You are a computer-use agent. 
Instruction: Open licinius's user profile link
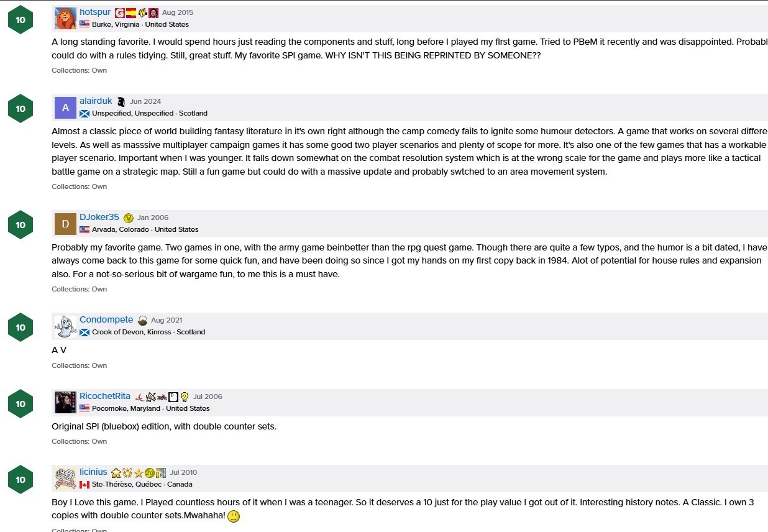click(93, 472)
